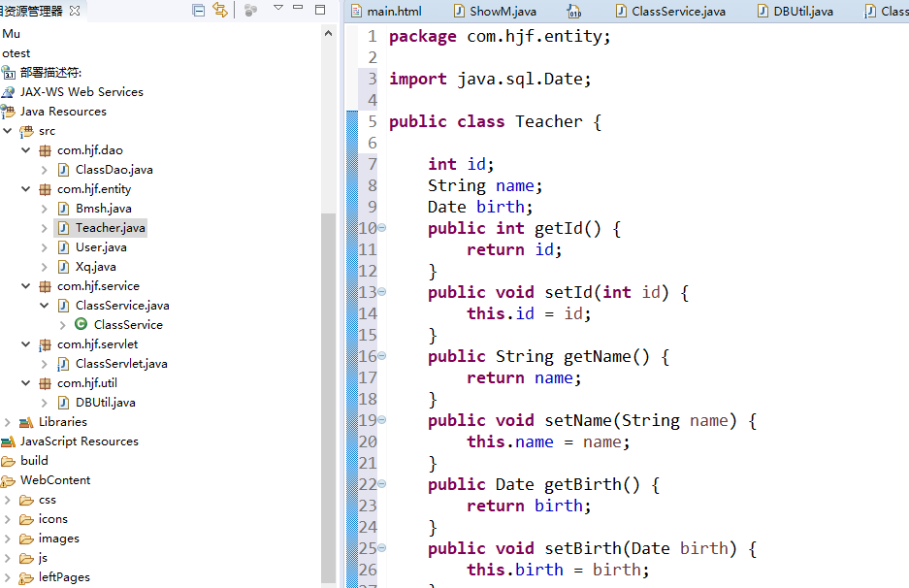Click the focus-on-active-task icon in explorer toolbar
Image resolution: width=909 pixels, height=588 pixels.
250,11
